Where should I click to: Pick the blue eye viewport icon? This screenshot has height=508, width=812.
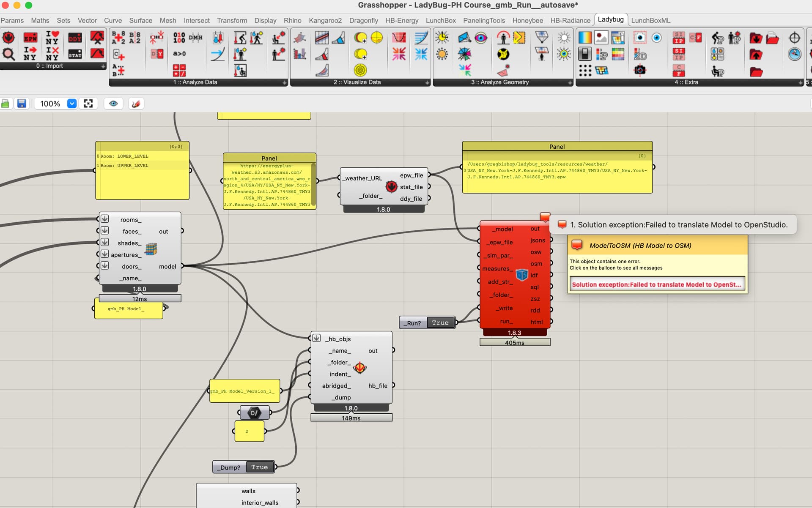(x=656, y=38)
